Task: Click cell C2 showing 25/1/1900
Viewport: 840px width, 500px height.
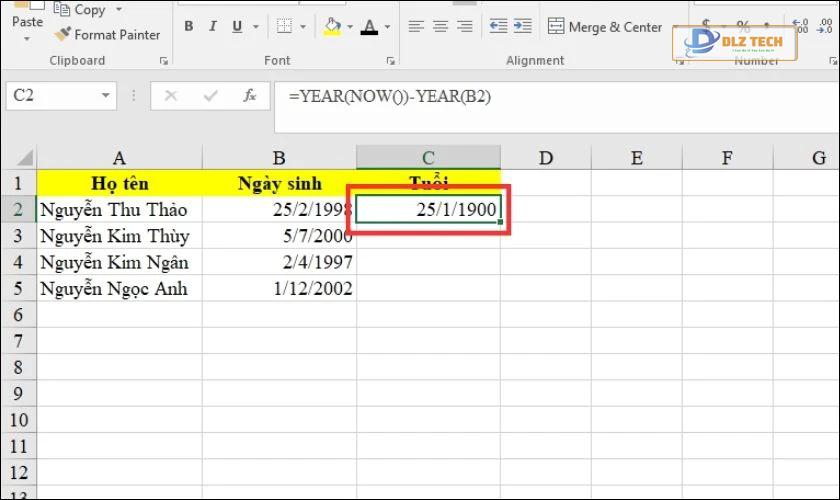Action: pos(429,210)
